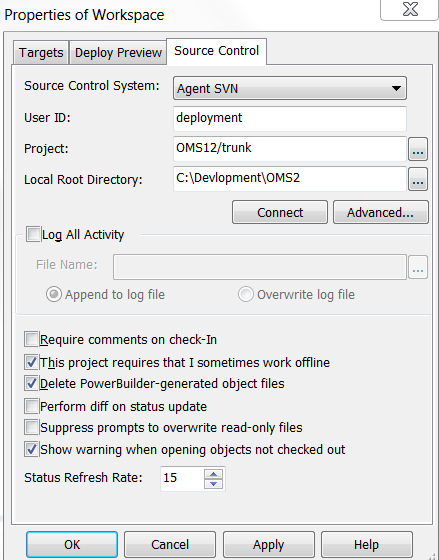Uncheck Show warning when opening objects not checked out
The width and height of the screenshot is (439, 560).
tap(31, 449)
